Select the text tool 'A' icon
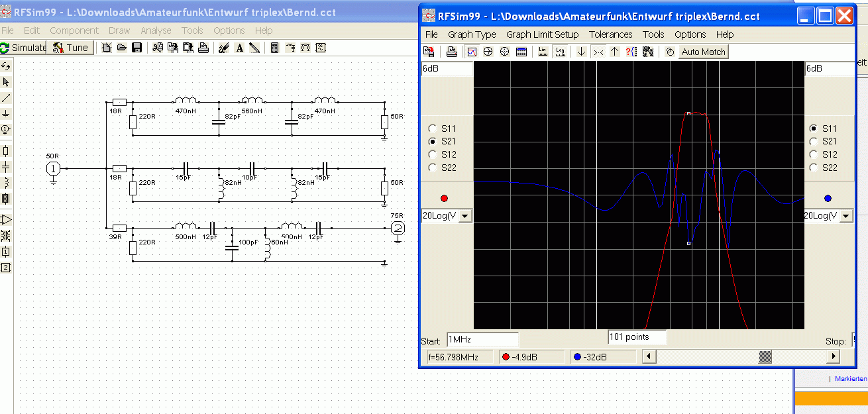The image size is (868, 414). [x=239, y=48]
